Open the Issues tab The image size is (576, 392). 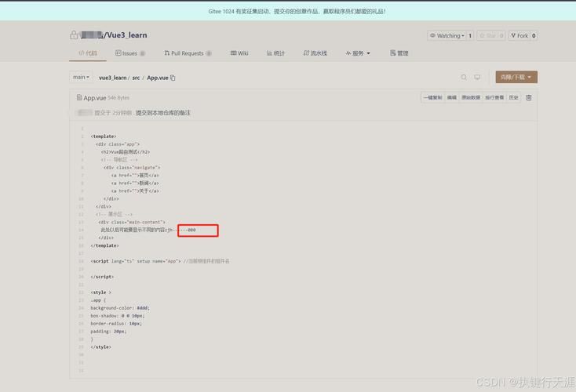[x=130, y=53]
